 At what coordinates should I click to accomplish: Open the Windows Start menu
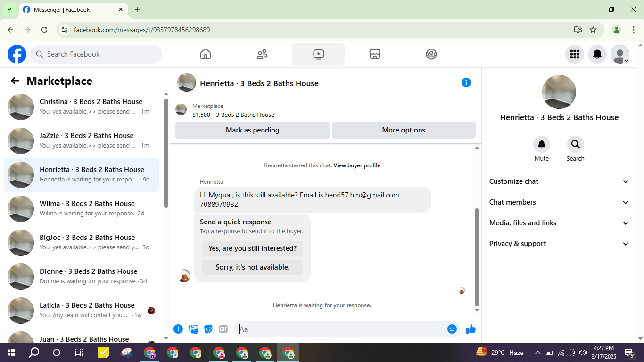(x=11, y=353)
